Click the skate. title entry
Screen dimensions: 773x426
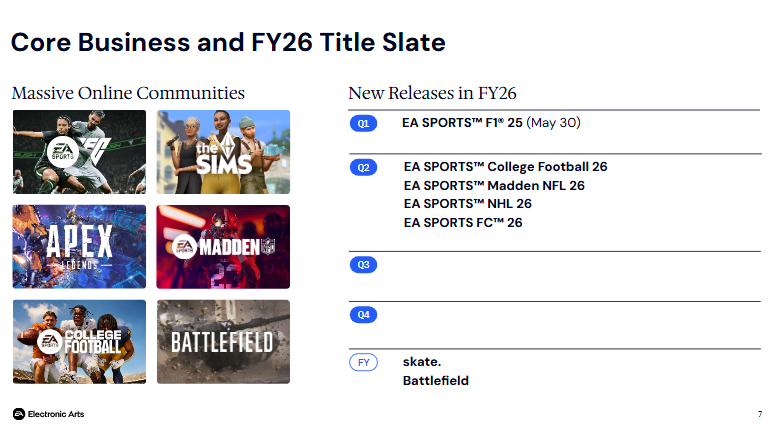(422, 362)
